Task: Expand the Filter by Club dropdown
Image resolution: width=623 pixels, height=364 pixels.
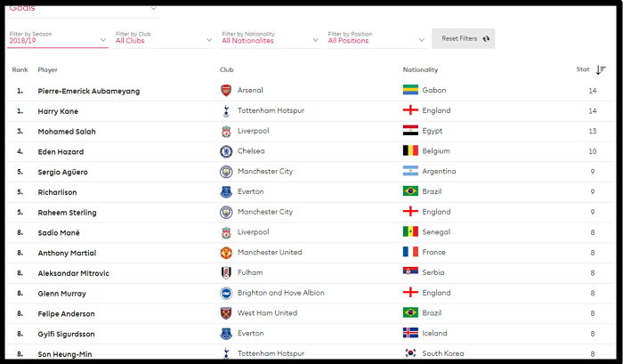Action: 164,38
